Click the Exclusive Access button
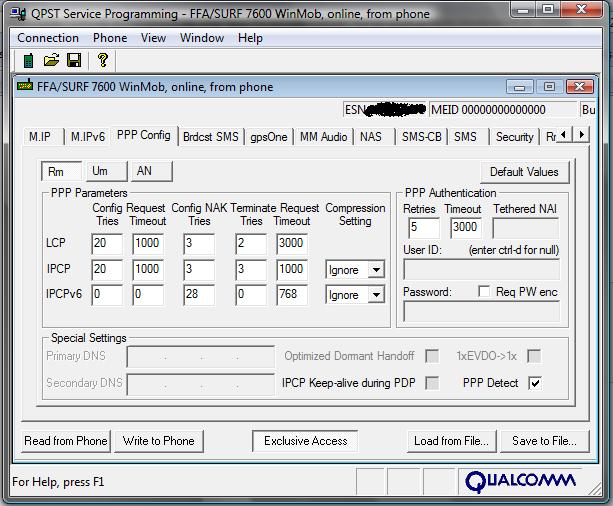The image size is (613, 506). coord(305,441)
